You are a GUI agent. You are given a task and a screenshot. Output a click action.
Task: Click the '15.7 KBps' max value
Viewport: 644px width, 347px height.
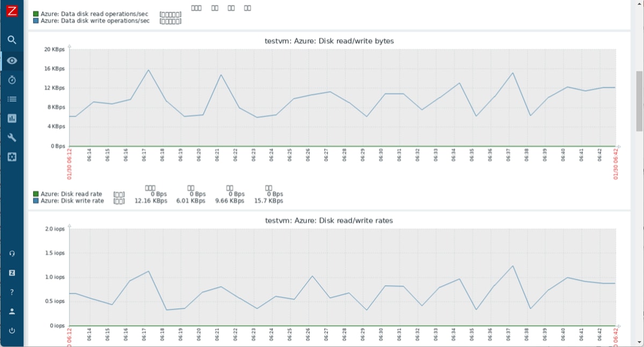(269, 201)
